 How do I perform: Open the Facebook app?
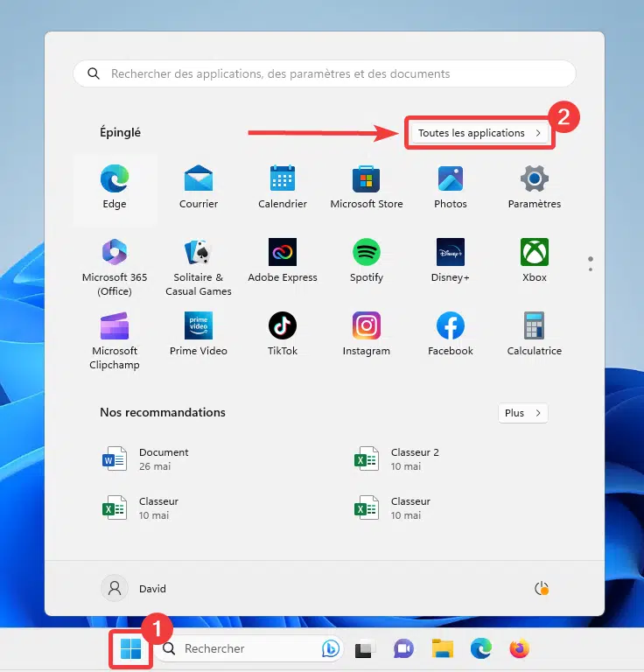point(451,333)
